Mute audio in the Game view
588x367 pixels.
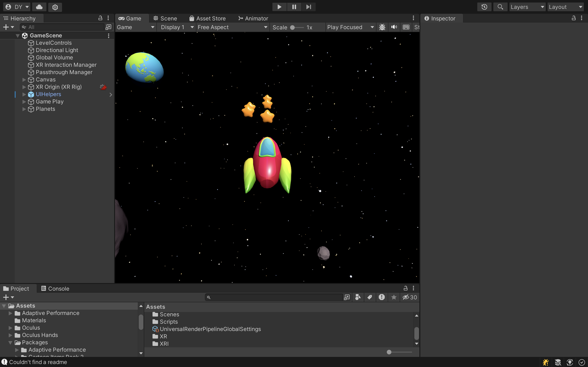[394, 27]
